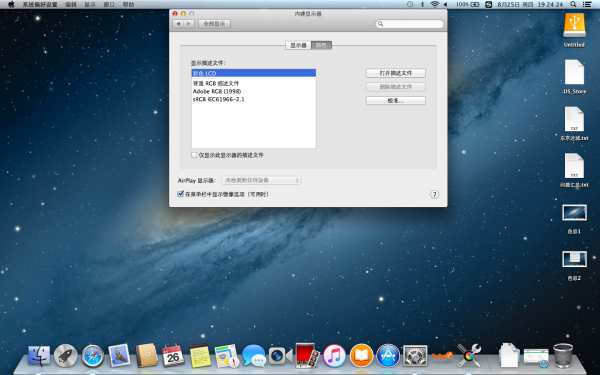Launch iTunes music note icon

tap(334, 355)
